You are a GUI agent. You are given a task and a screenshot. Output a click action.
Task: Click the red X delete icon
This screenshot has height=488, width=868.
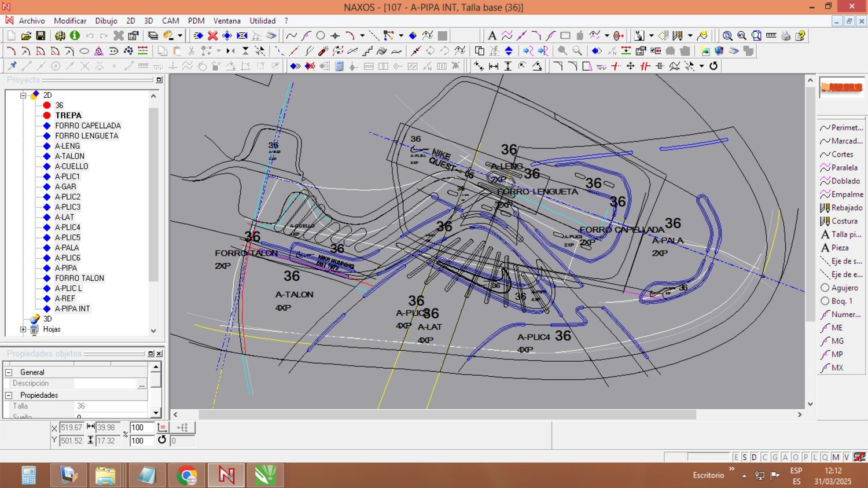pos(212,36)
